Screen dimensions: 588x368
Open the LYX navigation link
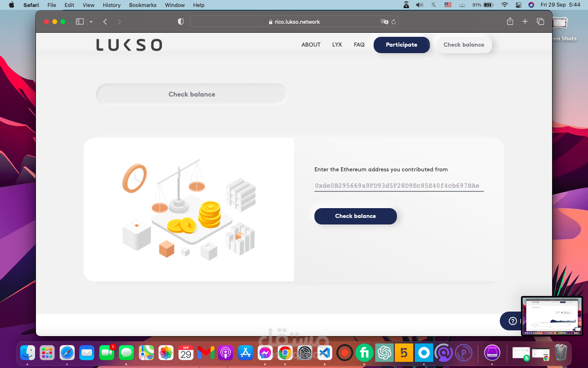coord(337,45)
